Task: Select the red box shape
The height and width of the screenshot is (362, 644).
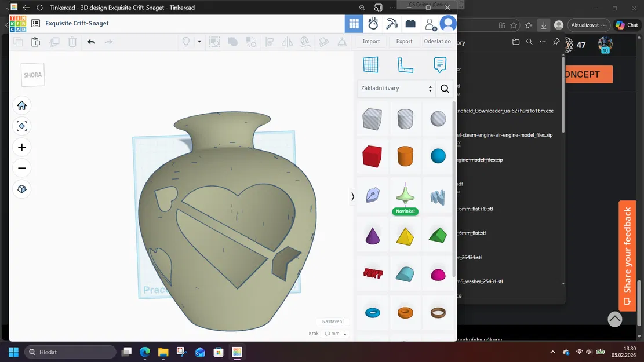Action: point(372,155)
